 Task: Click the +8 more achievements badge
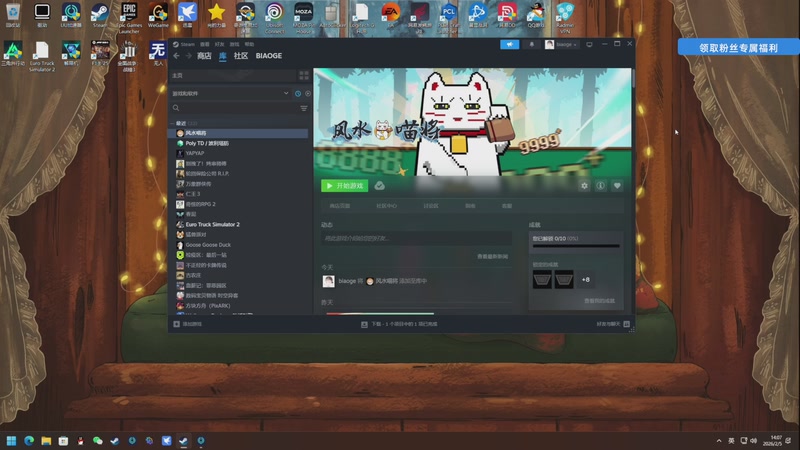tap(586, 280)
